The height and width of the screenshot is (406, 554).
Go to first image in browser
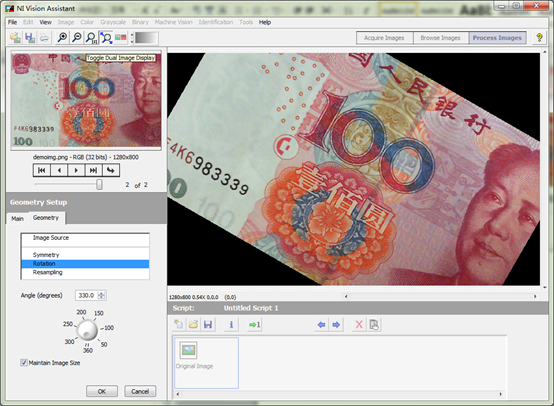click(x=42, y=170)
